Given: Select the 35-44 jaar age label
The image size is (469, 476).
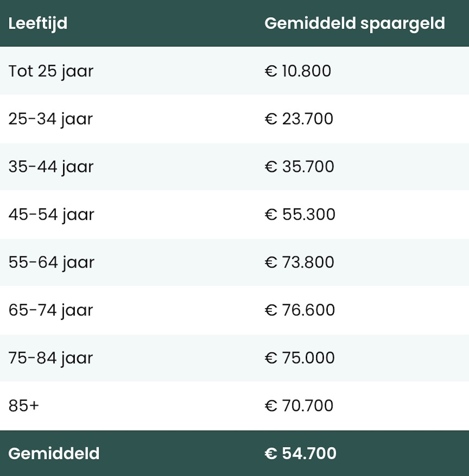Looking at the screenshot, I should tap(51, 166).
